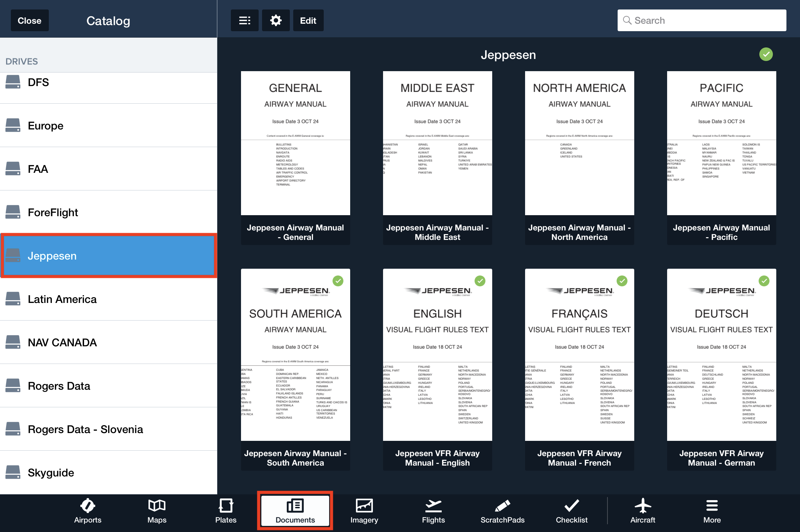
Task: Open Middle East Airway Manual cover
Action: 437,143
